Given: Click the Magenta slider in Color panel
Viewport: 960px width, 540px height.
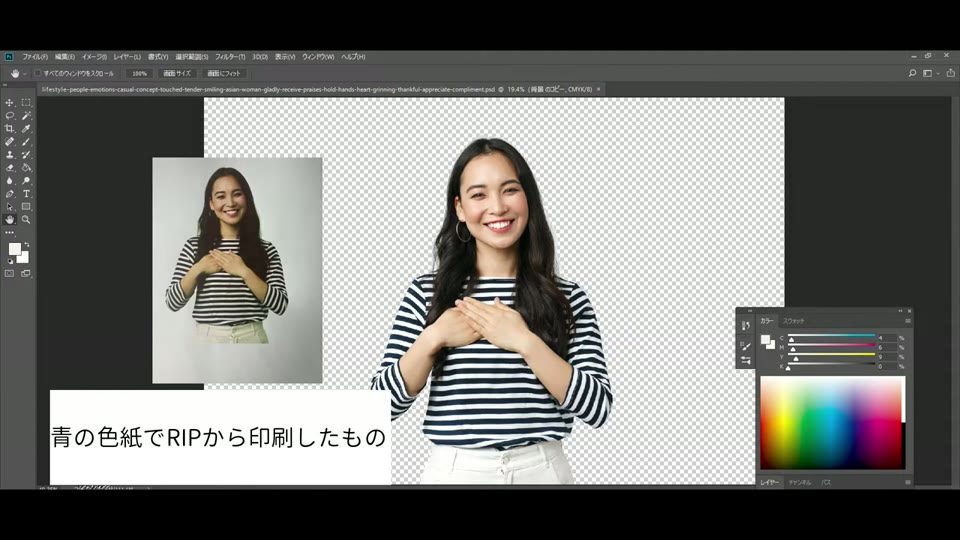Looking at the screenshot, I should 831,347.
